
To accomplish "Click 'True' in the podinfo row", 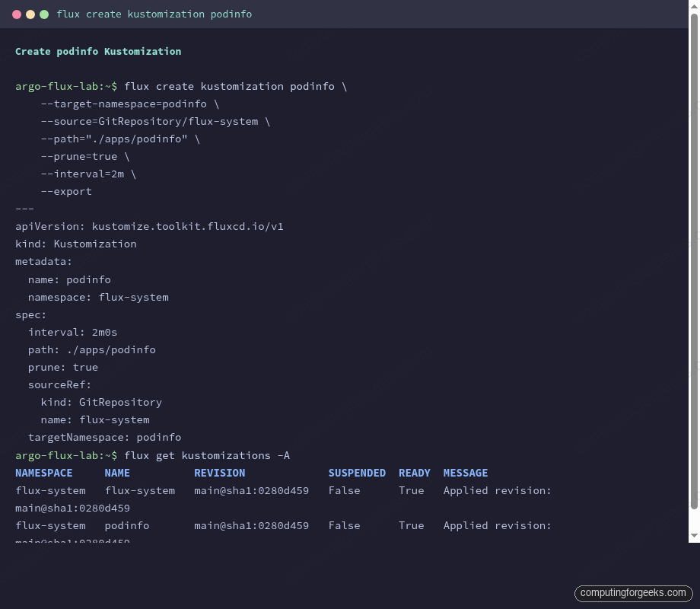I will (x=411, y=526).
